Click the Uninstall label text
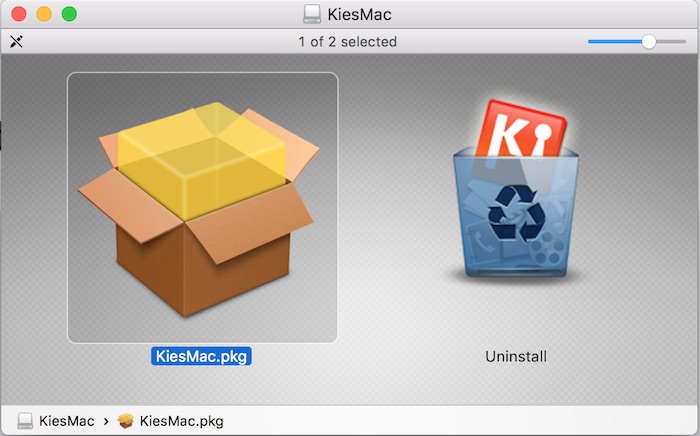This screenshot has width=700, height=436. (516, 356)
